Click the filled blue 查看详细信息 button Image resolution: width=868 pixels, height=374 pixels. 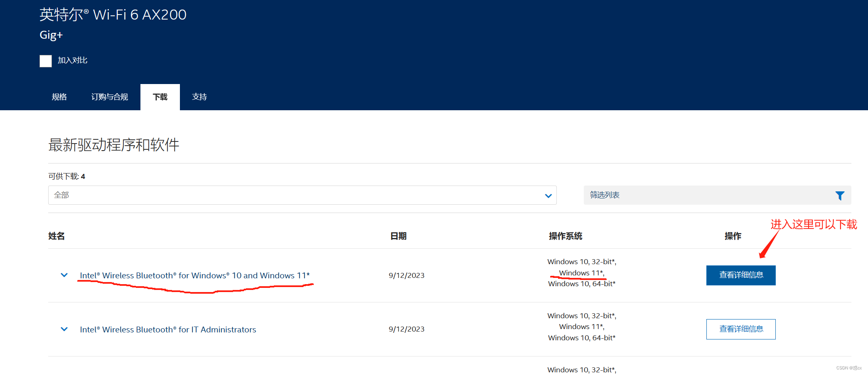[x=741, y=275]
